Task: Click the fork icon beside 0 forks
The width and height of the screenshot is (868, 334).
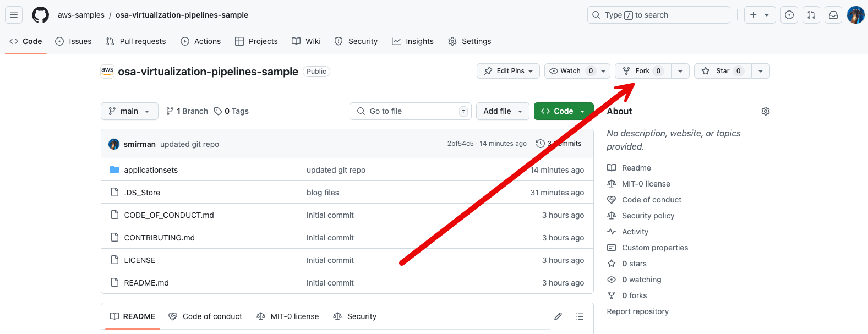Action: [x=612, y=295]
